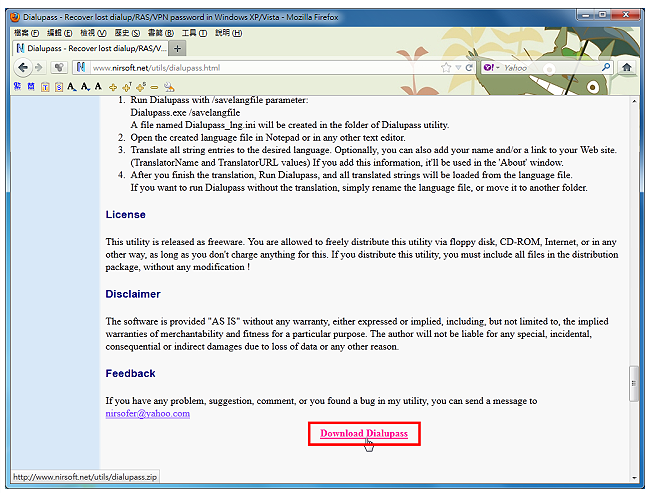Open the 歷史 (S) menu
This screenshot has width=650, height=493.
tap(127, 33)
